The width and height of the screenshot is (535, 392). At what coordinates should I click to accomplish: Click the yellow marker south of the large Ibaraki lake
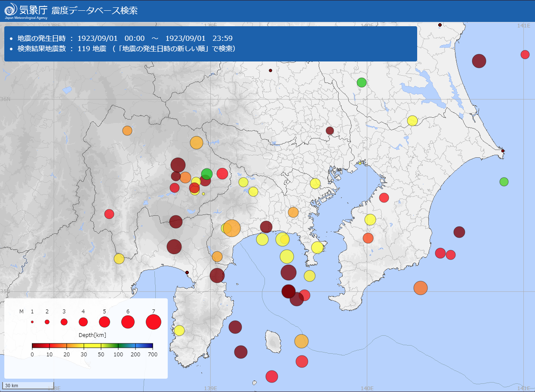click(x=412, y=121)
